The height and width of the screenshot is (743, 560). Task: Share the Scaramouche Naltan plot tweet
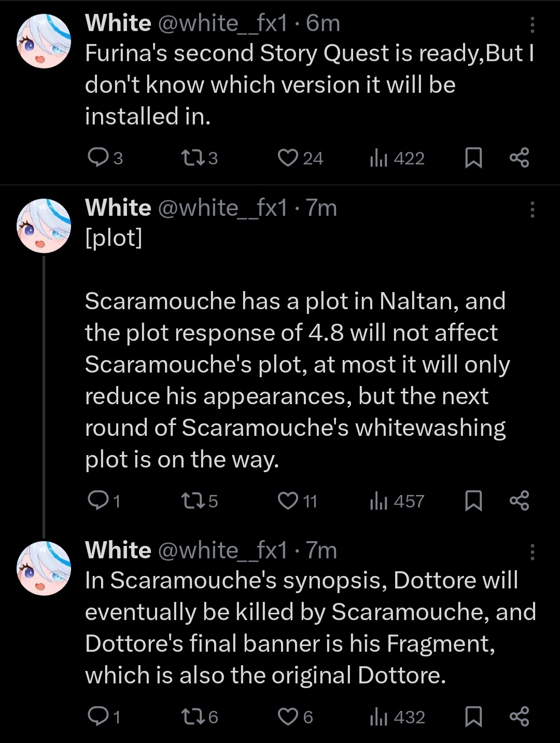point(519,501)
